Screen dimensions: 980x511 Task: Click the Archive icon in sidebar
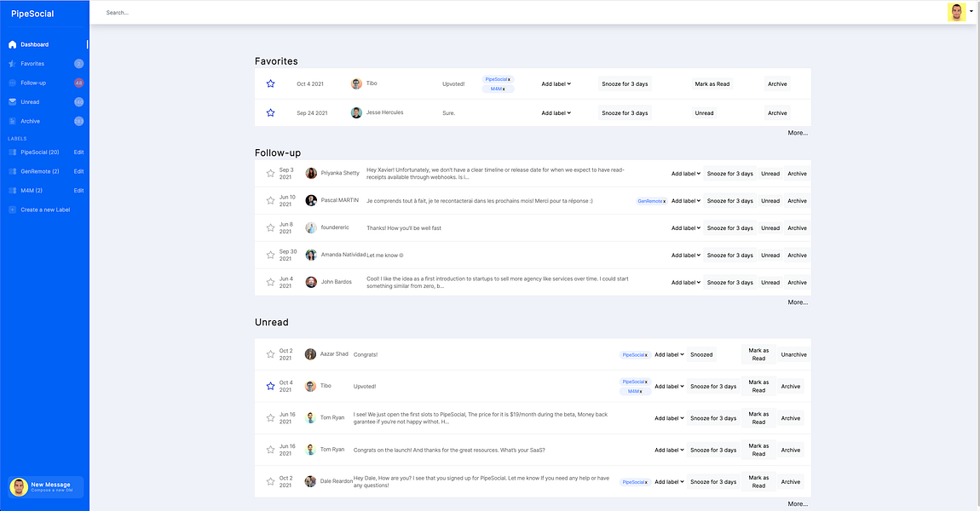click(13, 121)
